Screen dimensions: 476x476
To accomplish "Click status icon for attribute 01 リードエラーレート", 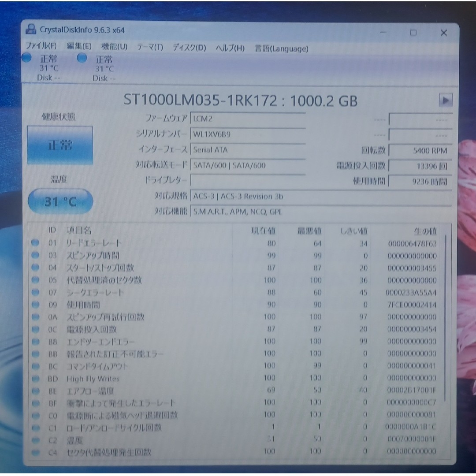I will click(35, 242).
